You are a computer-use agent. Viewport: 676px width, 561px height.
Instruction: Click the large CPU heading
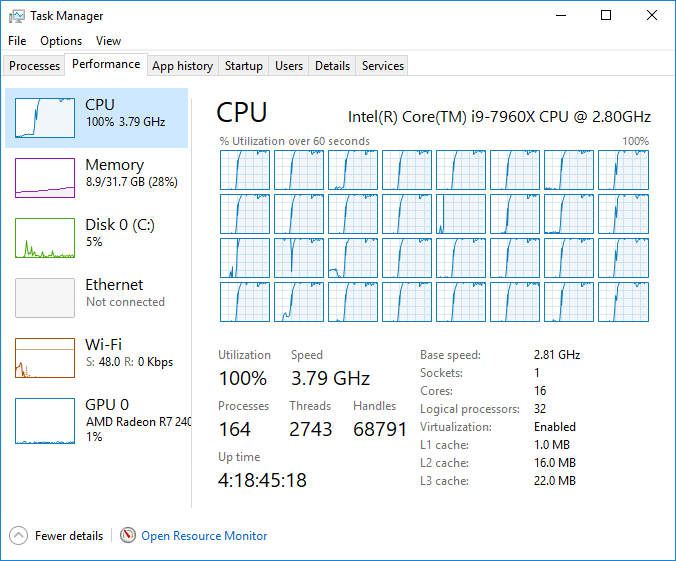242,113
